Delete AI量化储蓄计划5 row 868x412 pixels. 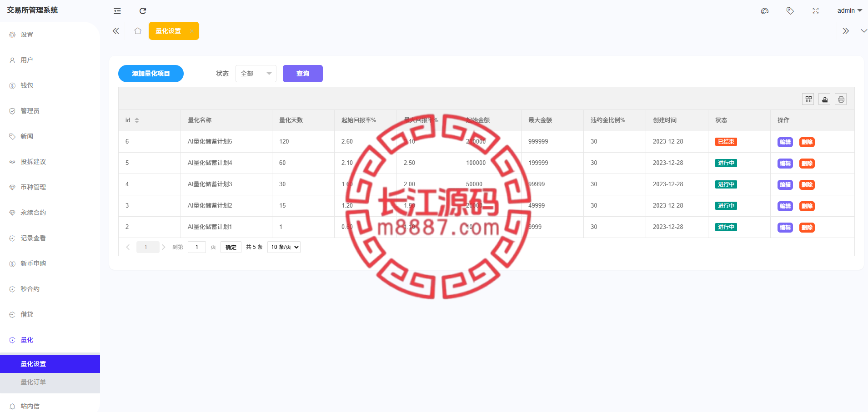tap(807, 142)
